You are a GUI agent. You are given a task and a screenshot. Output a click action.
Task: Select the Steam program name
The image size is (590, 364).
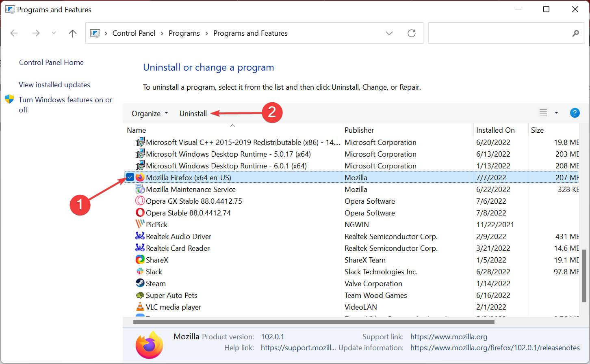(x=156, y=284)
